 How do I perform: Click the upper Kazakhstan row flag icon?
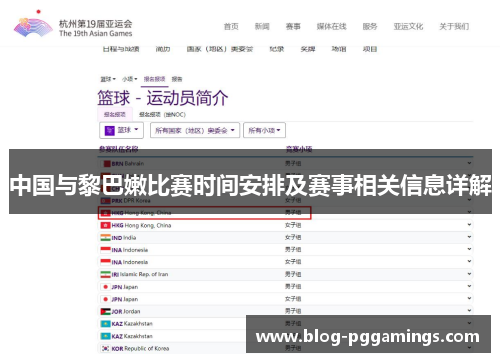(x=105, y=324)
